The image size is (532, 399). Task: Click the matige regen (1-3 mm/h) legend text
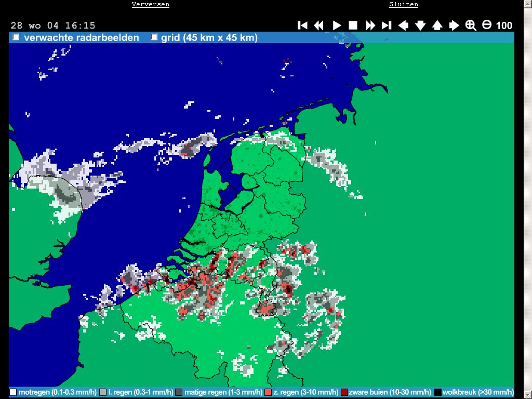223,392
